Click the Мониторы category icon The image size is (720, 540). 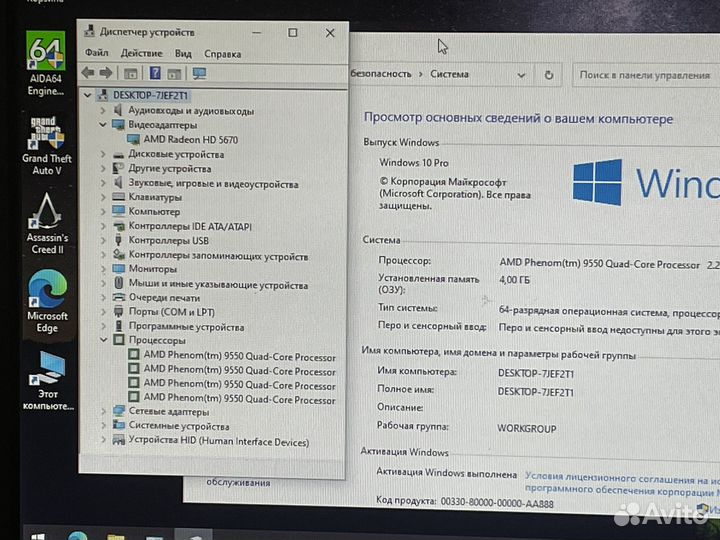pyautogui.click(x=118, y=268)
